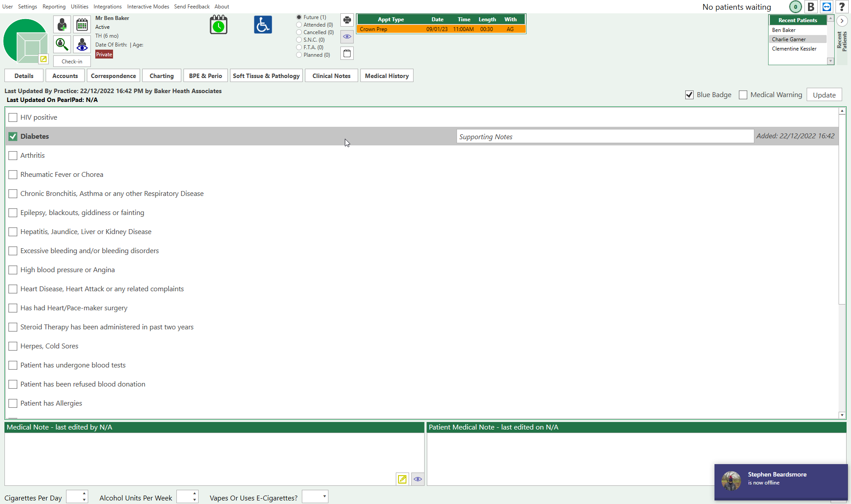Open the appointment calendar icon
The width and height of the screenshot is (851, 504).
(82, 24)
